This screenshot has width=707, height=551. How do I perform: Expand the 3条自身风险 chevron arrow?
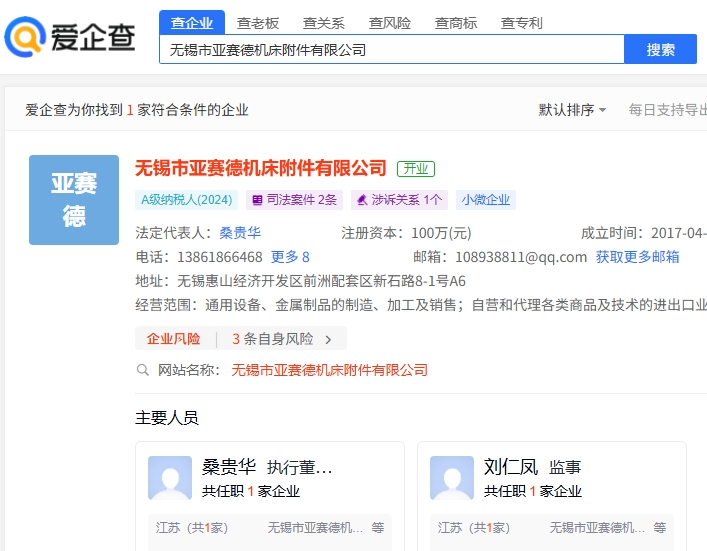(x=328, y=339)
